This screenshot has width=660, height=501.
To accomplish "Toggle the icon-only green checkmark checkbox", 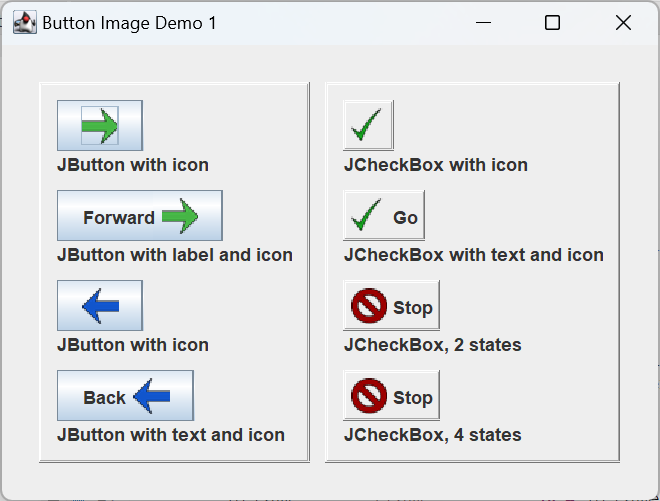I will pos(369,125).
